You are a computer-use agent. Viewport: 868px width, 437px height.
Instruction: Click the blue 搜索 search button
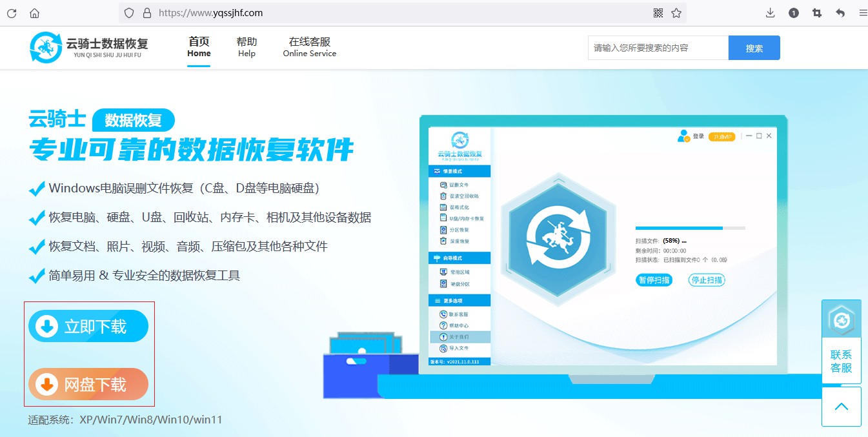(x=754, y=48)
